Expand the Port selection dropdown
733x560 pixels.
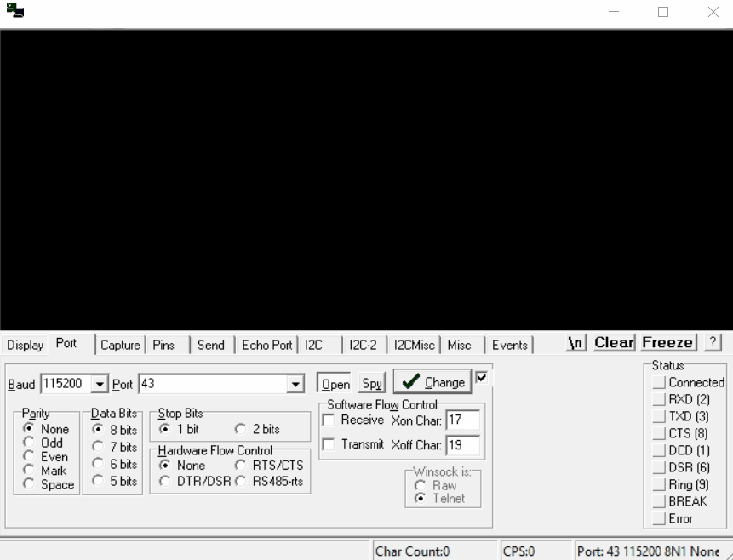click(x=296, y=384)
